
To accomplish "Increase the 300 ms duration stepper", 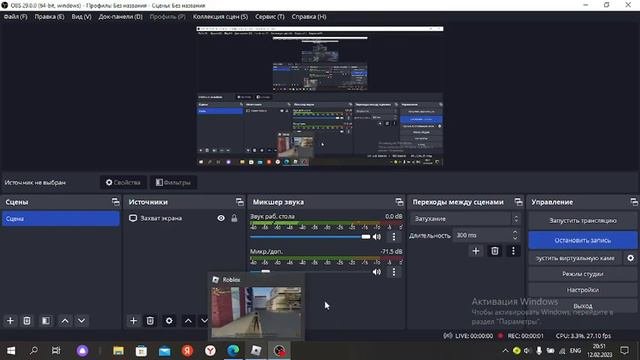I will (x=515, y=232).
